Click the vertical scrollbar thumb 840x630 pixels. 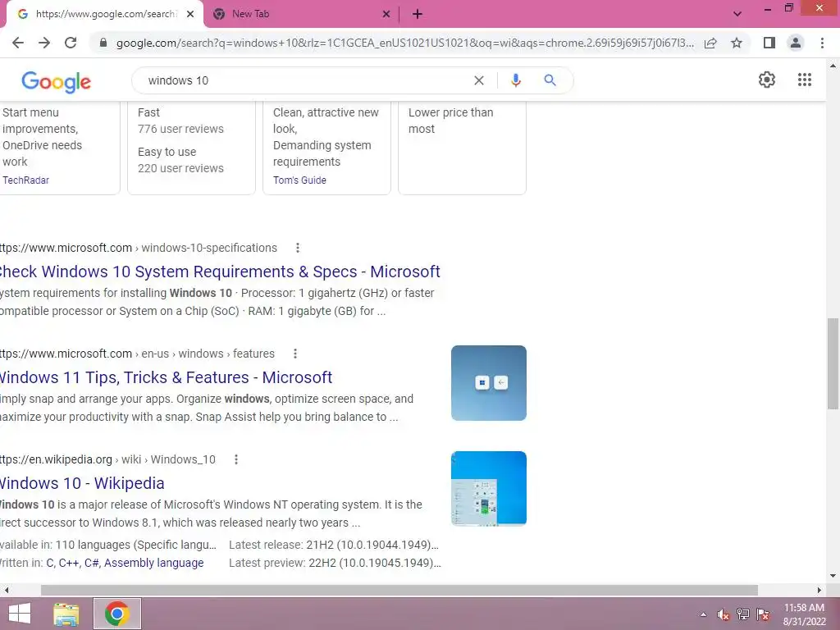833,363
